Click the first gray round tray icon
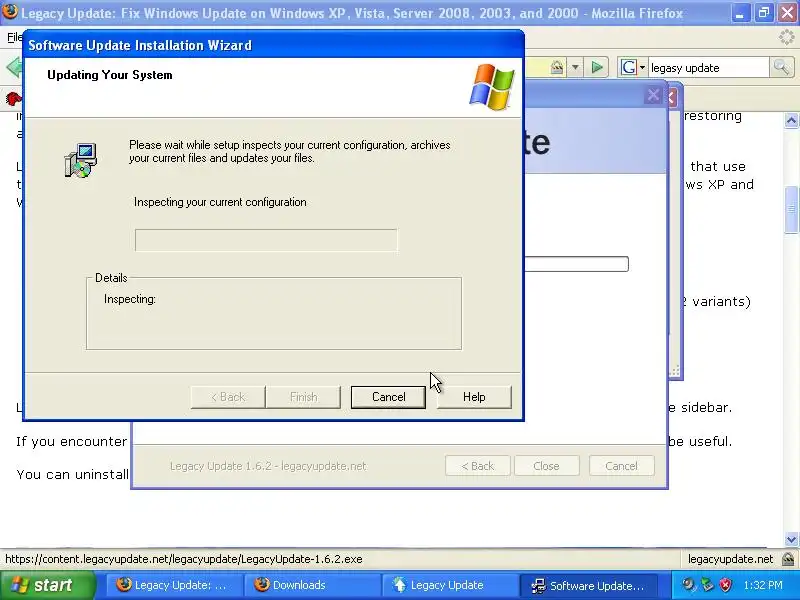The width and height of the screenshot is (800, 600). [x=689, y=585]
